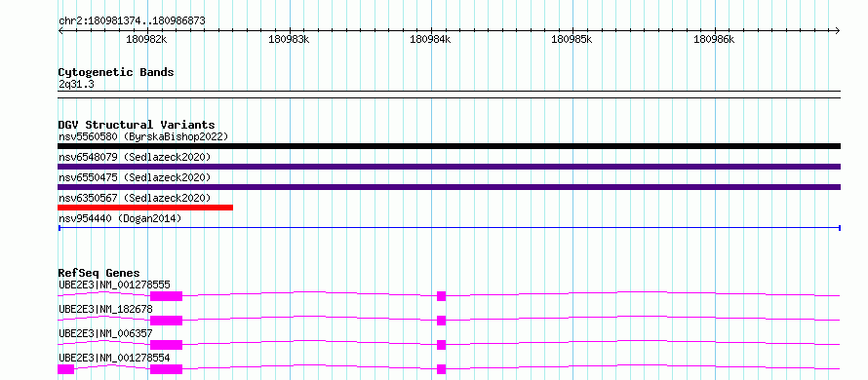Open the nsv5560580 (ByrskaBishop2022) variant label
The height and width of the screenshot is (380, 868).
143,136
